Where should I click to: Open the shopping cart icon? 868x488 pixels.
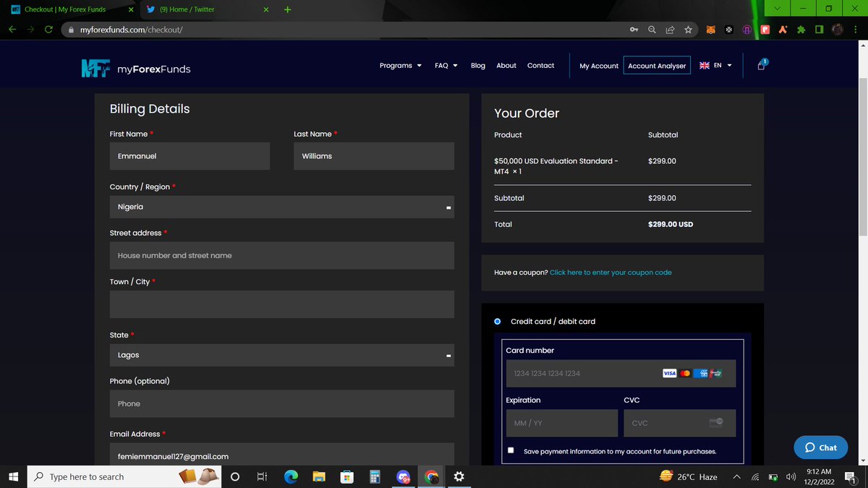761,65
